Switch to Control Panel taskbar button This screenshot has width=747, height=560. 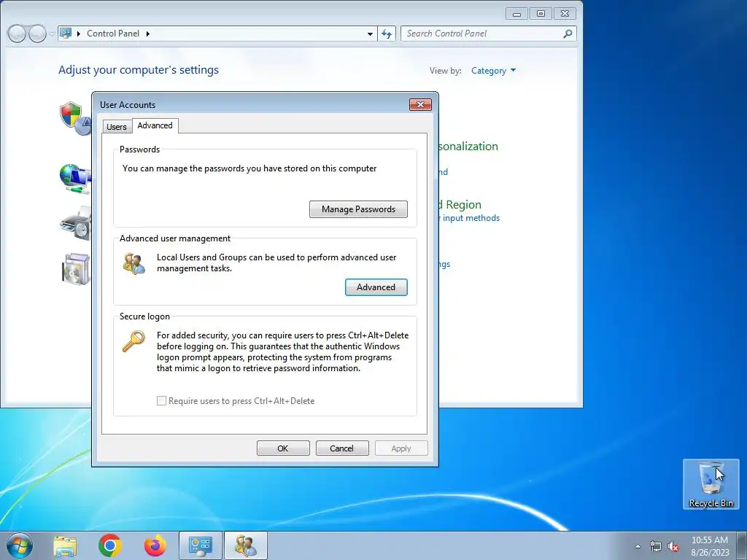tap(201, 545)
